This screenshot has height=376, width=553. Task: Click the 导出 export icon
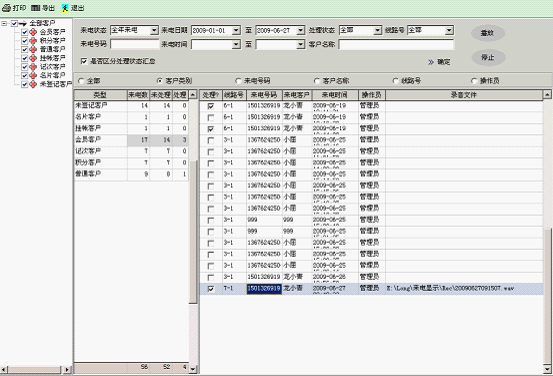35,8
